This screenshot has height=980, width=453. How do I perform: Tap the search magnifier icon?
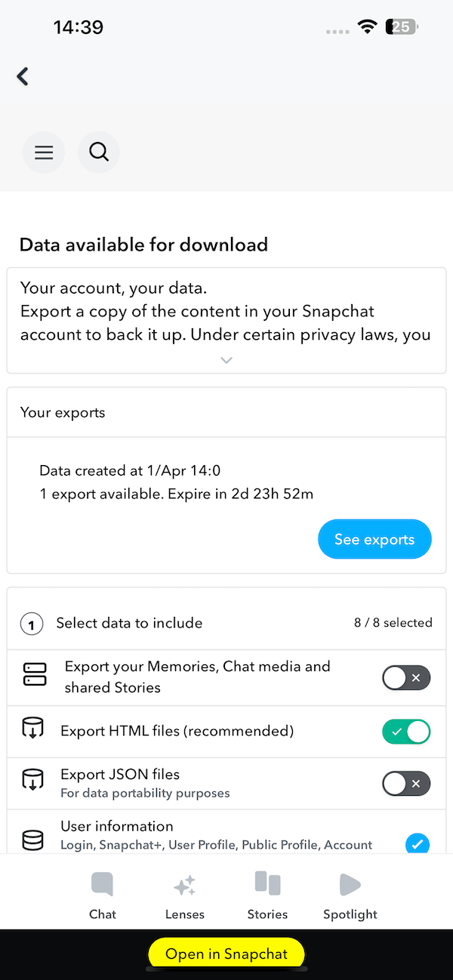click(x=99, y=153)
